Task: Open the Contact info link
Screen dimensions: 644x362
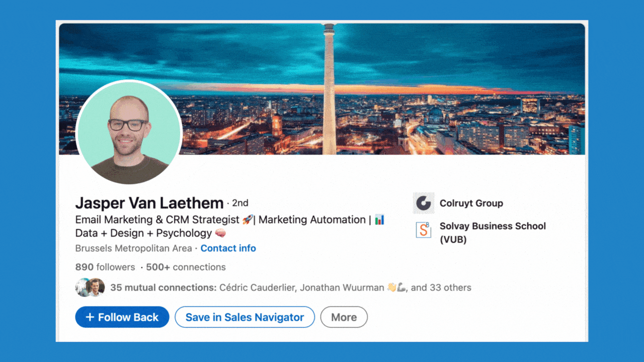Action: click(x=228, y=248)
